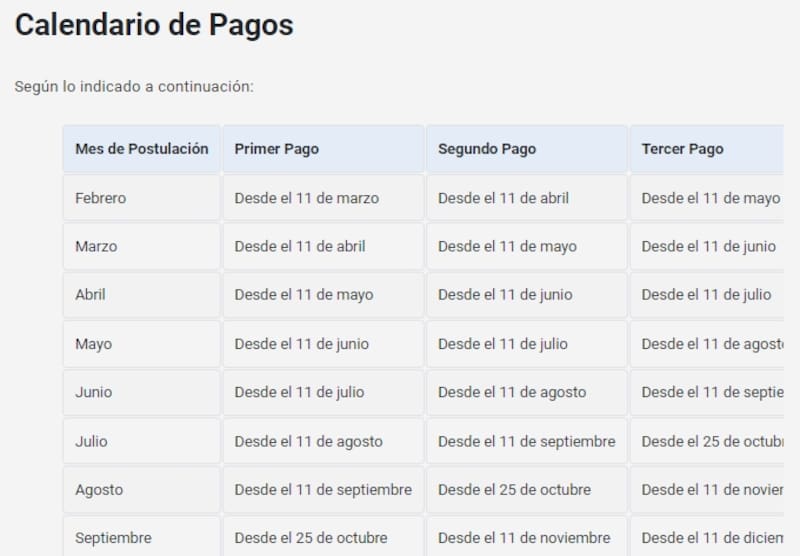Viewport: 800px width, 556px height.
Task: Select Segundo Pago cell in the Septiembre row
Action: [524, 538]
